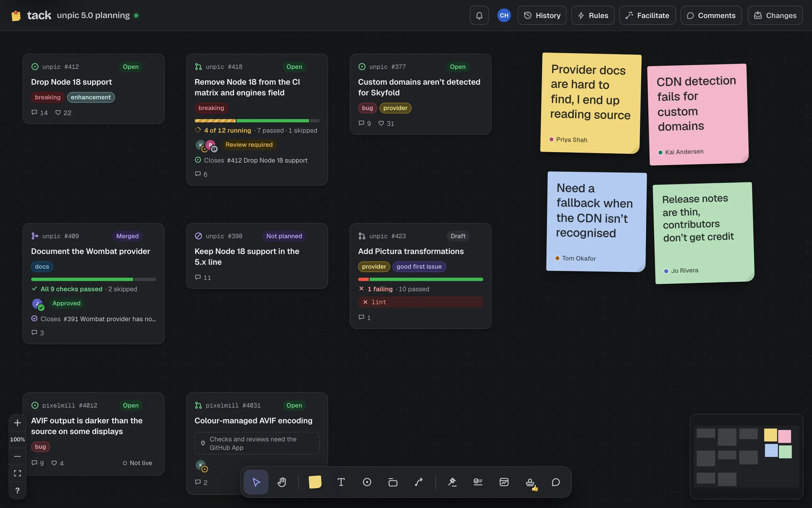Select the chart widget tool
This screenshot has width=812, height=508.
pos(504,482)
